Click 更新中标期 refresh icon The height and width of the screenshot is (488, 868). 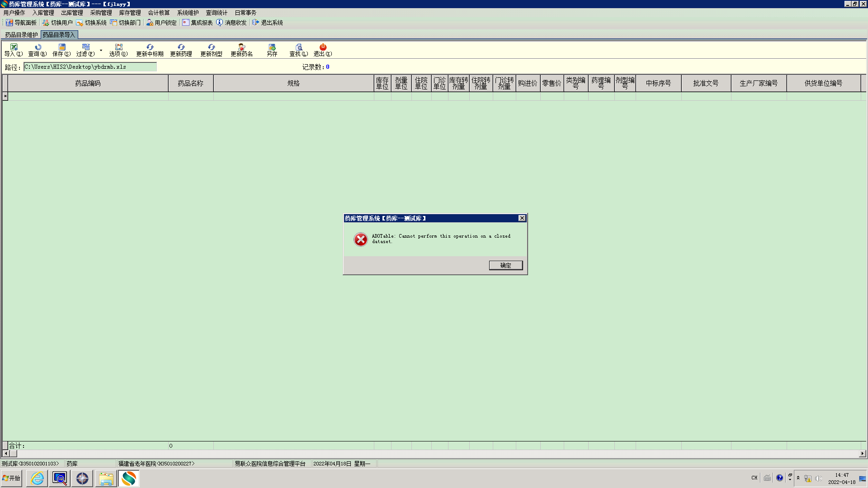tap(150, 47)
